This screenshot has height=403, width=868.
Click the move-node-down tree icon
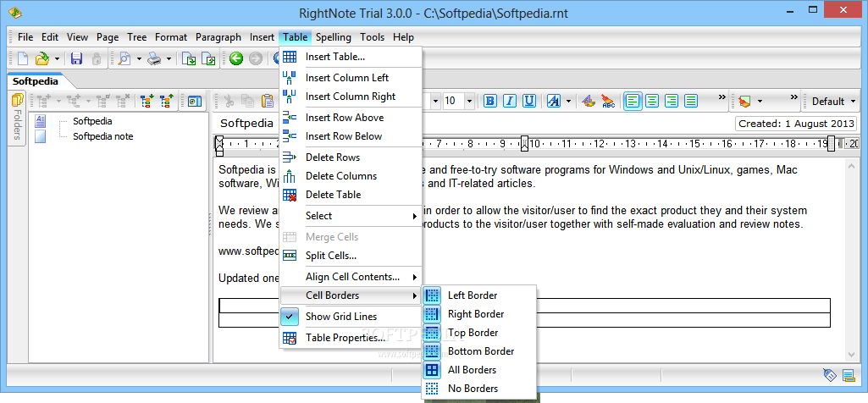pyautogui.click(x=147, y=101)
